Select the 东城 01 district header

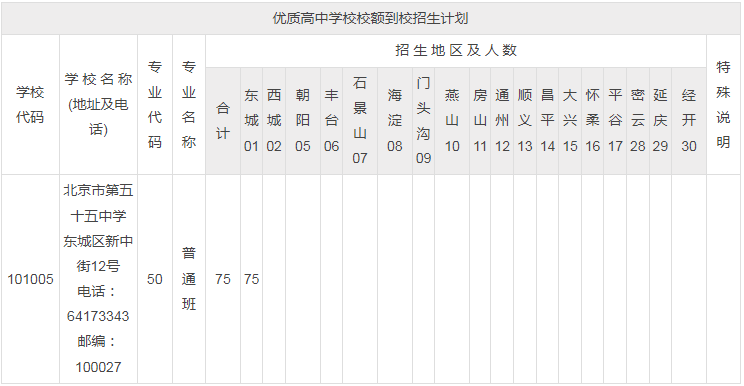(x=251, y=121)
